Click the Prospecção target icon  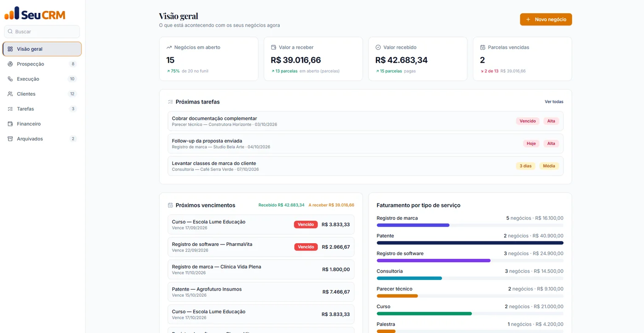(10, 64)
